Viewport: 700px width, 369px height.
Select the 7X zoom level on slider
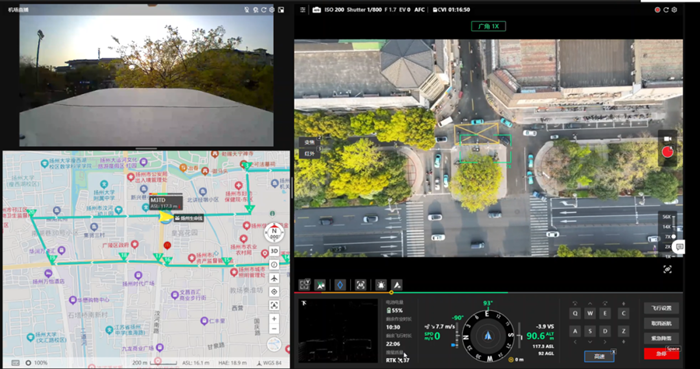point(668,236)
